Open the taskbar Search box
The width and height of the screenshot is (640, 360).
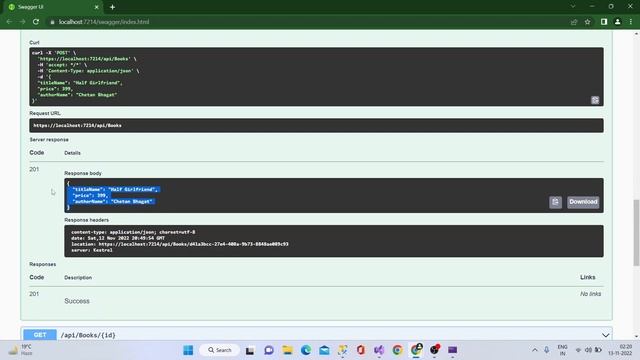pos(220,350)
